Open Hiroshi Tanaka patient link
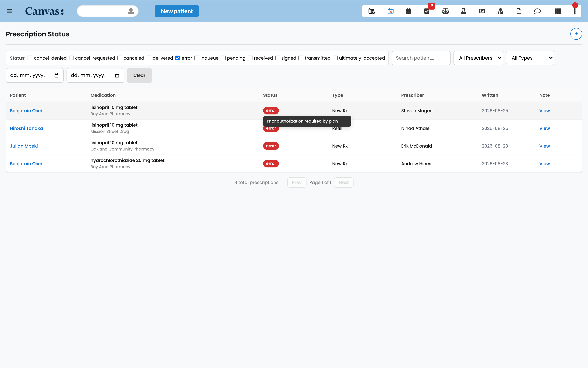The image size is (588, 368). tap(26, 128)
